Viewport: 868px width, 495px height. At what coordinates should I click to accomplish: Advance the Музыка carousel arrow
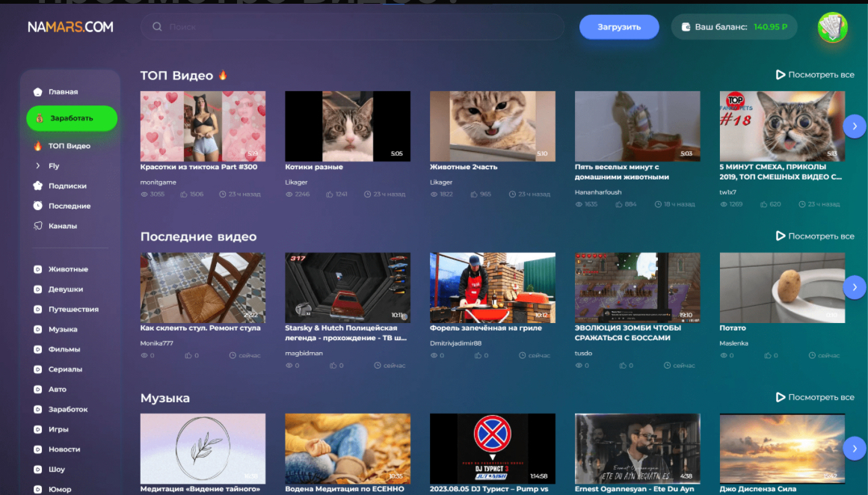click(x=855, y=449)
